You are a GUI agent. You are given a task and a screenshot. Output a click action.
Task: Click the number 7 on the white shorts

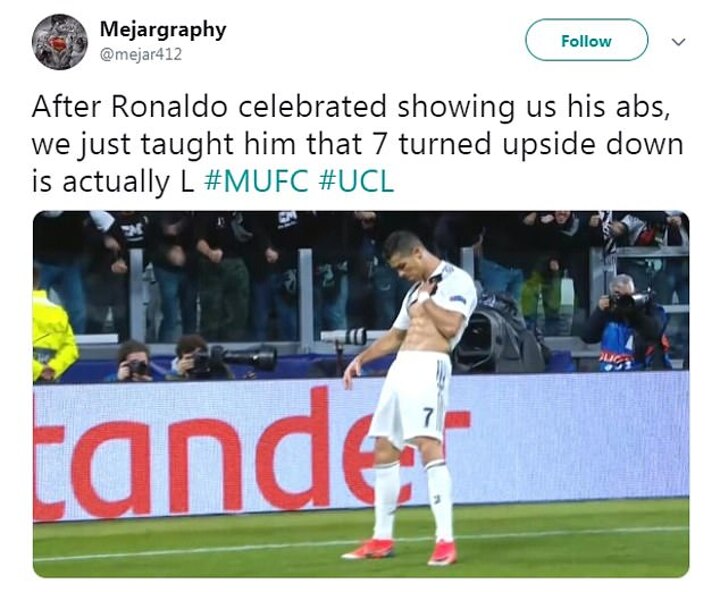click(428, 416)
